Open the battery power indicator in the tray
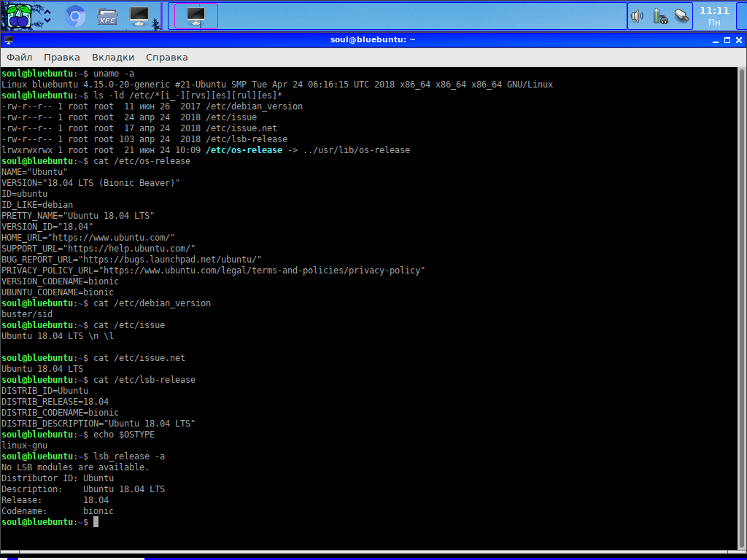The width and height of the screenshot is (747, 560). pyautogui.click(x=659, y=16)
